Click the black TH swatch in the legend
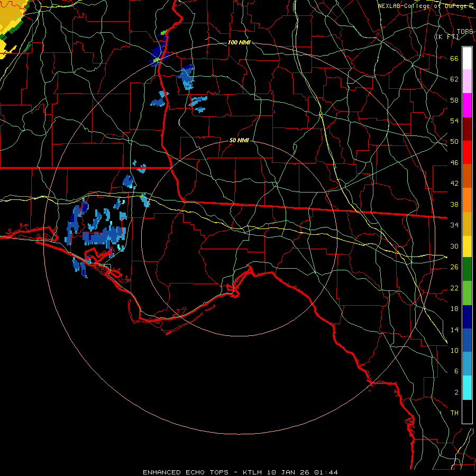This screenshot has height=476, width=476. click(x=467, y=411)
